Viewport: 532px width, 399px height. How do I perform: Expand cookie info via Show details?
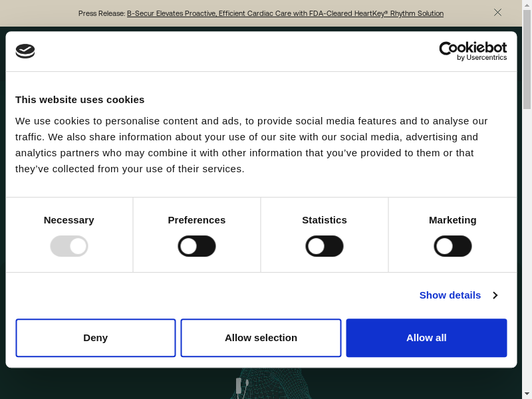[450, 295]
